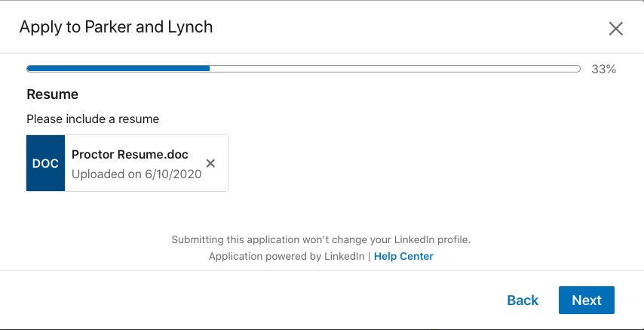The image size is (644, 330).
Task: Click the blue DOC file type icon
Action: (x=45, y=163)
